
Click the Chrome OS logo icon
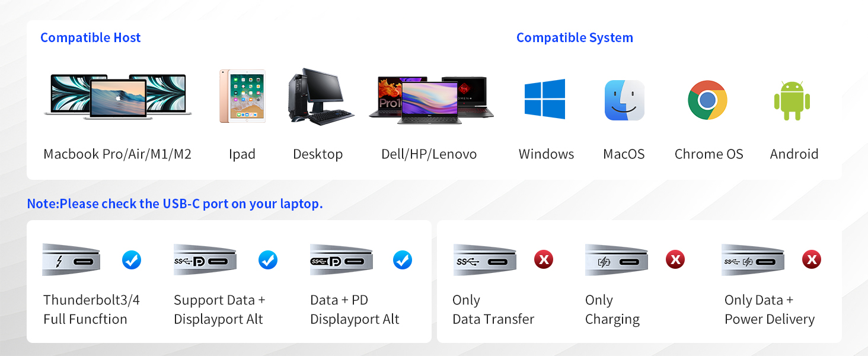708,100
